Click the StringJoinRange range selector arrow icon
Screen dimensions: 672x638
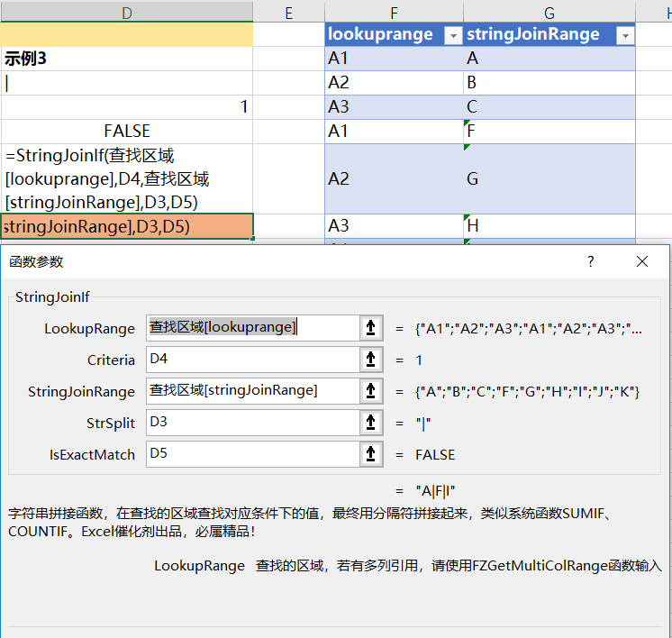(371, 391)
